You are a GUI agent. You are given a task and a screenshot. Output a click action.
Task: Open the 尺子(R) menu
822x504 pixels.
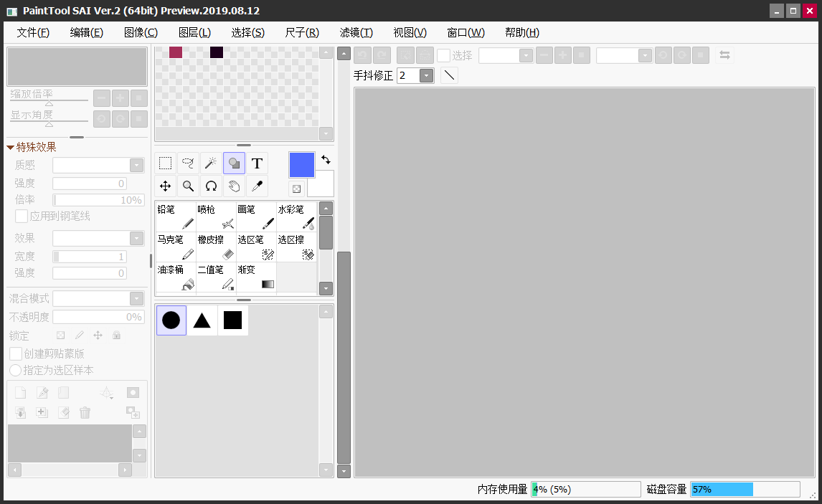(x=302, y=32)
